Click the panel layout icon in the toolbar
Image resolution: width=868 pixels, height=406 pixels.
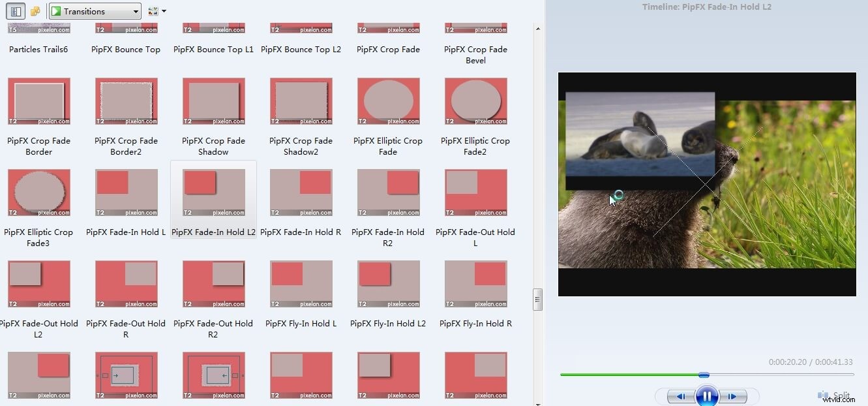[x=14, y=11]
